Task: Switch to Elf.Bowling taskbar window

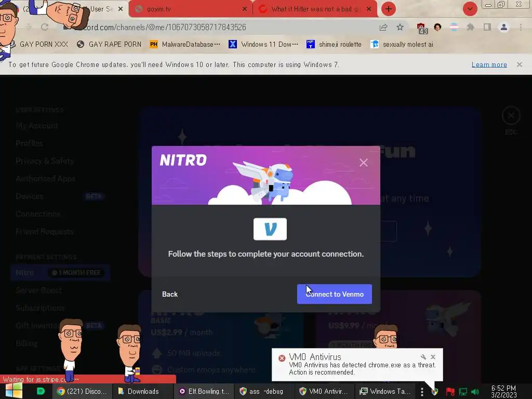Action: pyautogui.click(x=204, y=391)
